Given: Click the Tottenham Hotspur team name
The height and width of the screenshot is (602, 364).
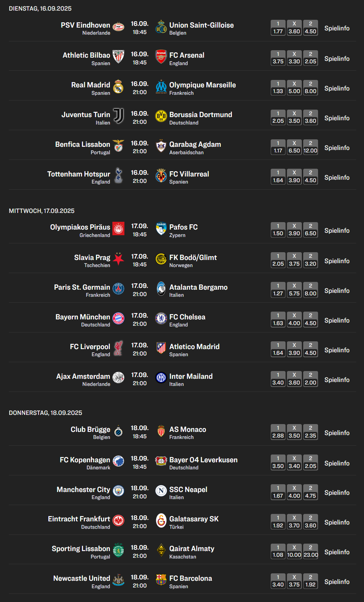Looking at the screenshot, I should (79, 174).
